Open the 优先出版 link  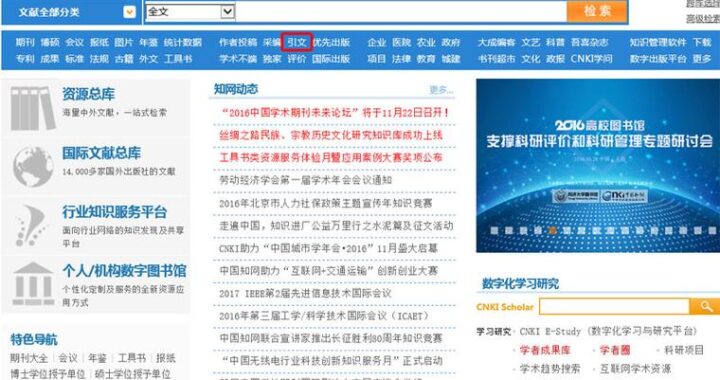pyautogui.click(x=332, y=43)
